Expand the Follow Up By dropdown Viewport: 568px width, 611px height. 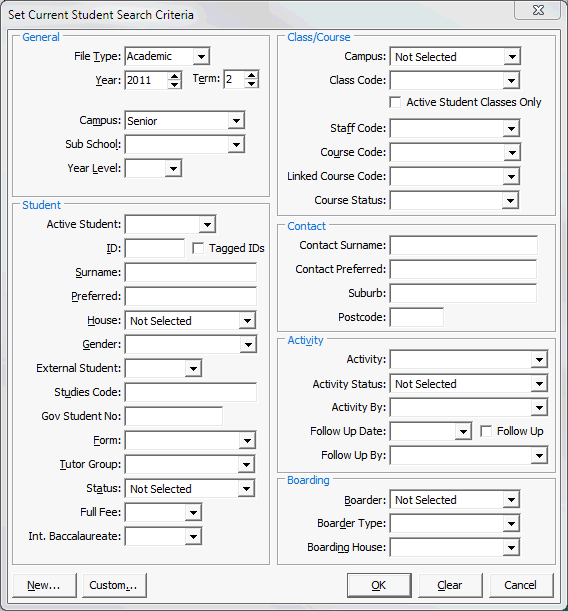point(539,456)
